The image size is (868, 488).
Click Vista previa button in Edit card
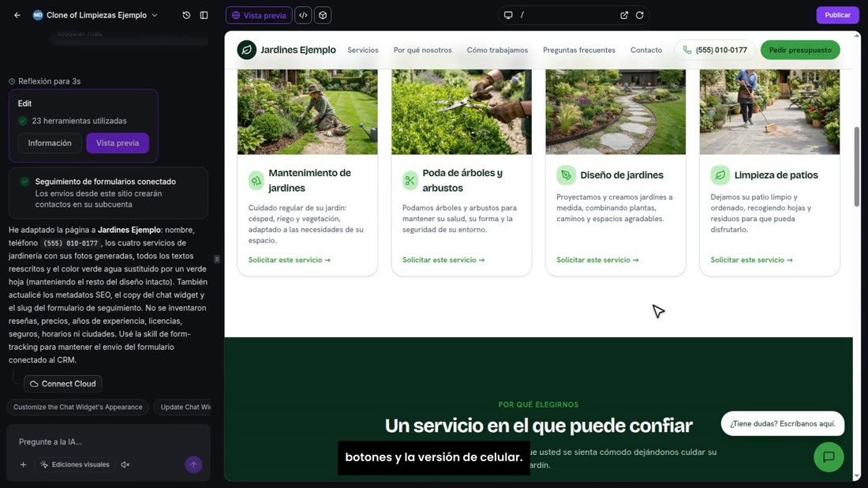click(x=118, y=143)
